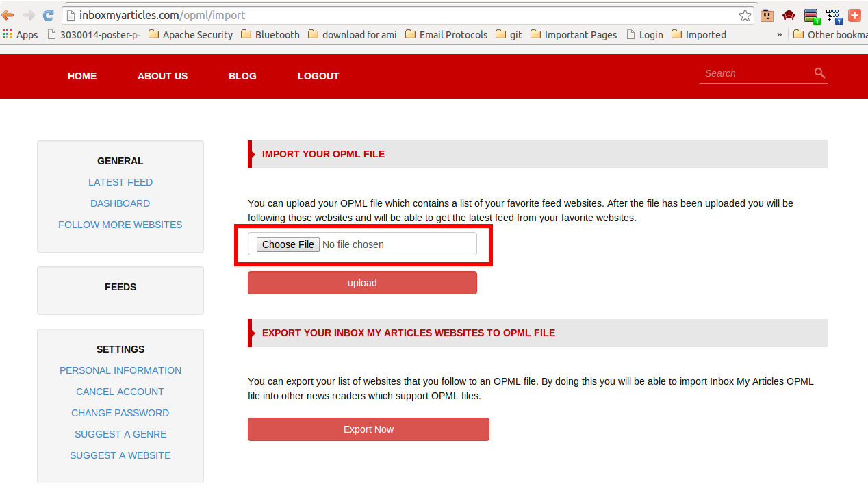This screenshot has width=868, height=493.
Task: Open the Login bookmark
Action: 645,34
